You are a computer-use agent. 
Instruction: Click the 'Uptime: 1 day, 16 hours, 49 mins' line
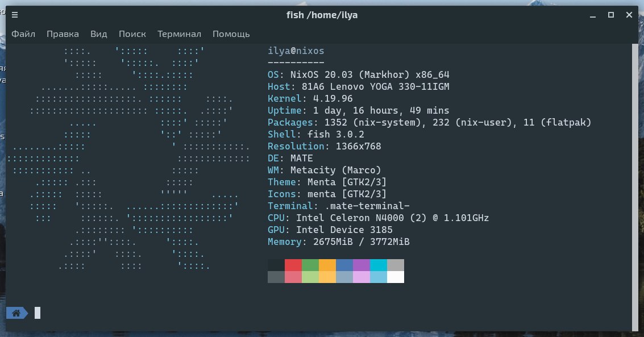click(359, 110)
